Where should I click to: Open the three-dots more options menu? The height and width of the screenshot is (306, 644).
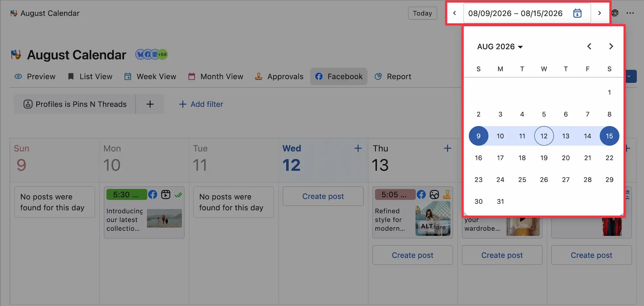pos(630,13)
